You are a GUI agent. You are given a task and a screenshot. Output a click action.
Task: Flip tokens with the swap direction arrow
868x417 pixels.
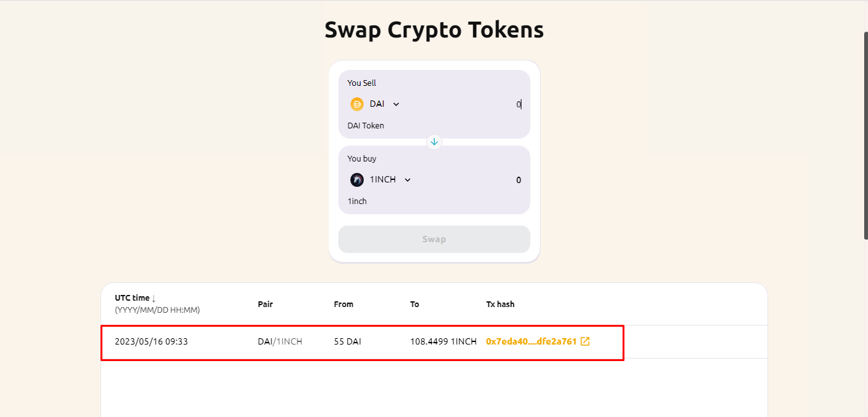434,142
